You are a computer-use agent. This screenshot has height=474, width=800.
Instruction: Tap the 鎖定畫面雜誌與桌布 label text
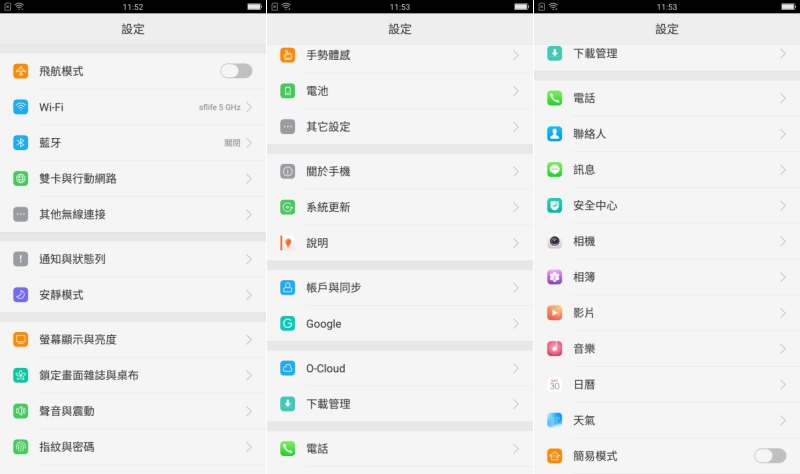[89, 375]
